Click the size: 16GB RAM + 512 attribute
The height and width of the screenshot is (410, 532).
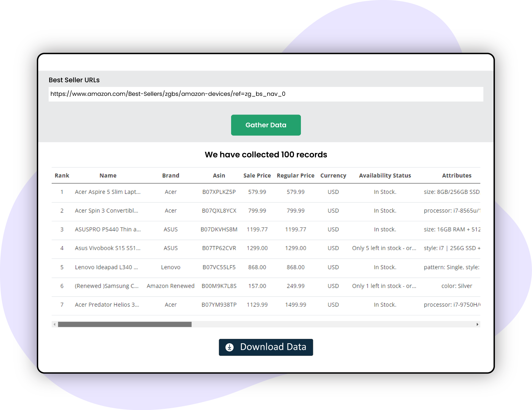pyautogui.click(x=452, y=229)
